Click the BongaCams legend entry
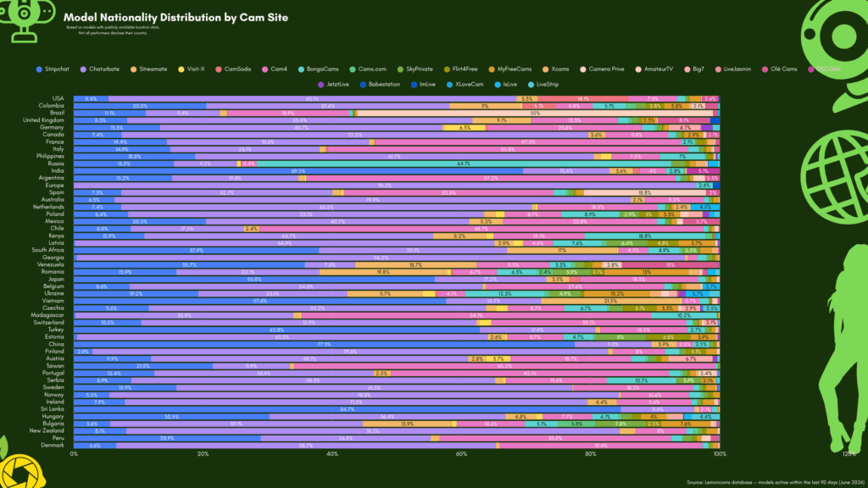The height and width of the screenshot is (488, 868). 319,69
